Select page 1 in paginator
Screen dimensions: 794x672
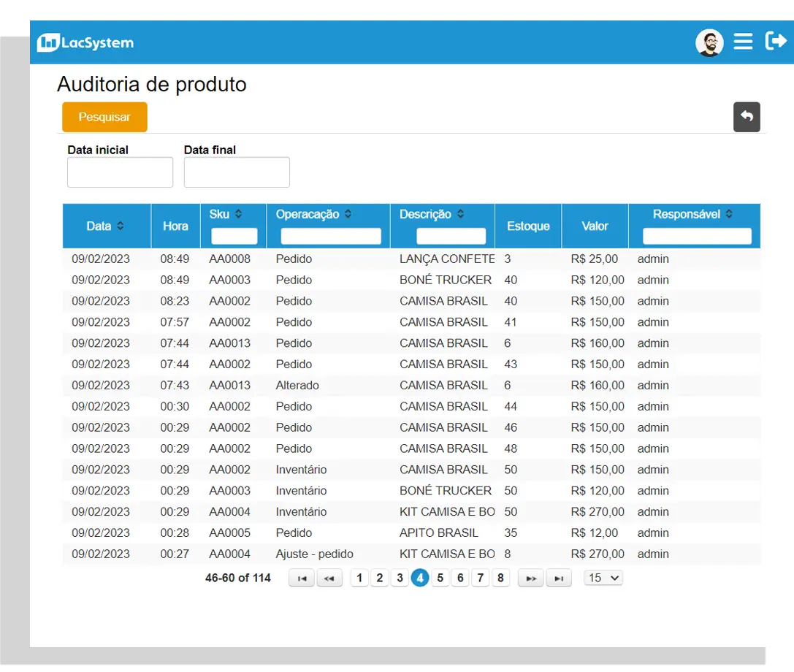359,578
